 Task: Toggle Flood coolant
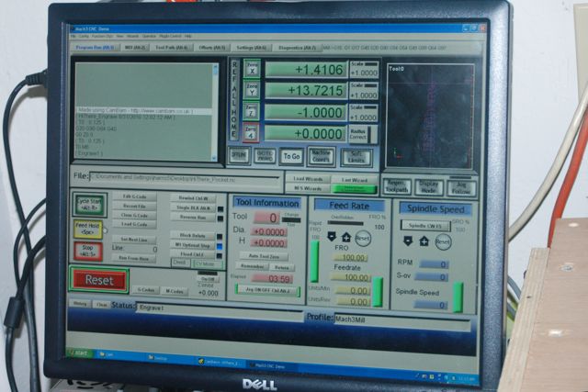(x=192, y=254)
